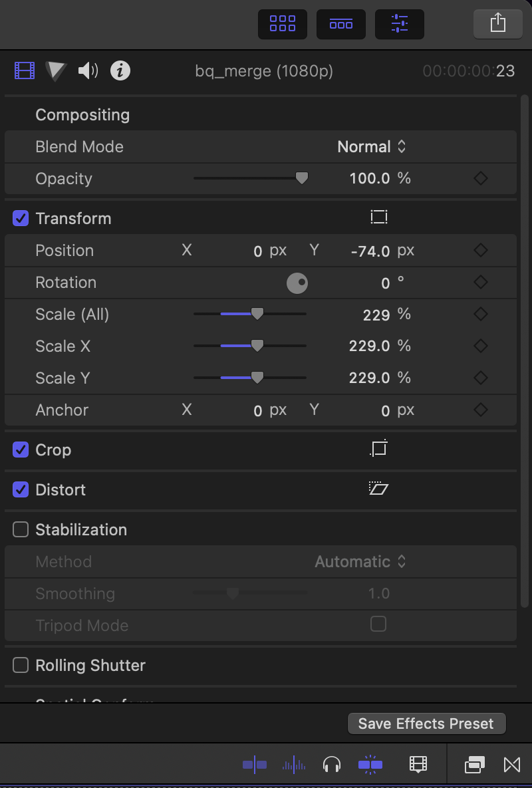The width and height of the screenshot is (532, 788).
Task: Click the Scale (All) slider handle
Action: click(x=257, y=314)
